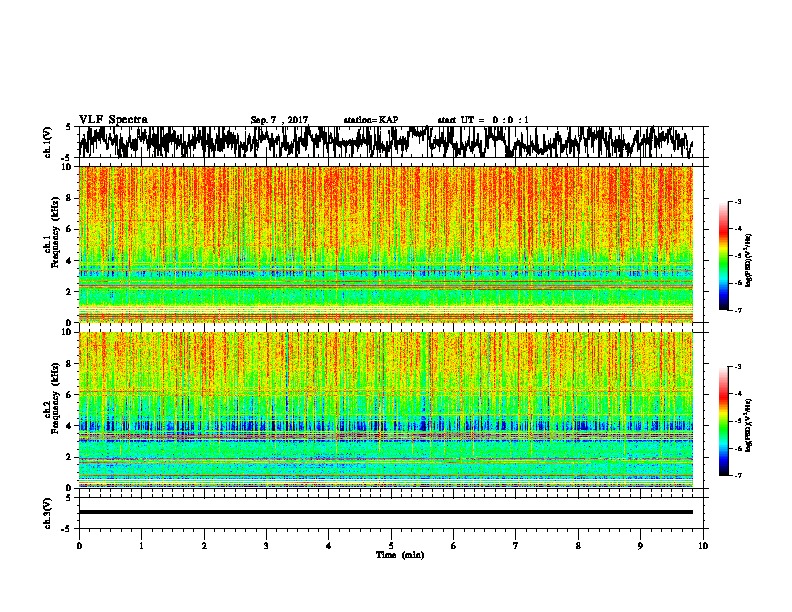The height and width of the screenshot is (612, 792).
Task: Click the "4" minute tick label on time axis
Action: coord(329,546)
